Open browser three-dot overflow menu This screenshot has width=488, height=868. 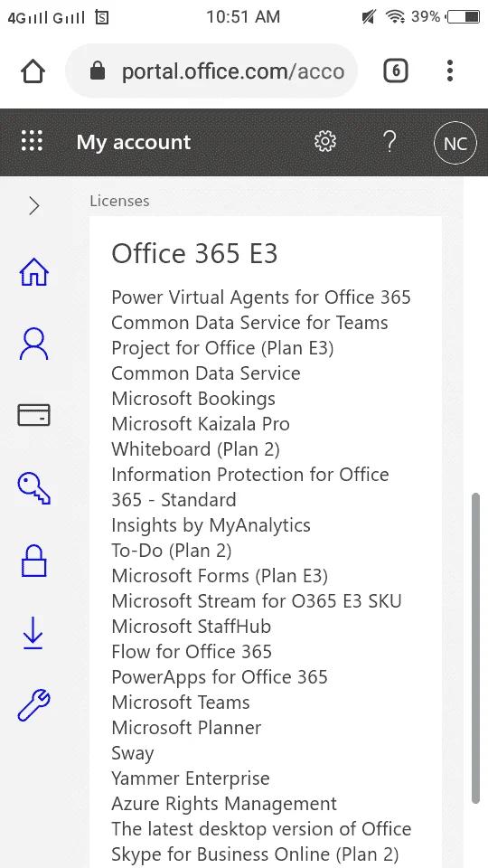[x=450, y=71]
